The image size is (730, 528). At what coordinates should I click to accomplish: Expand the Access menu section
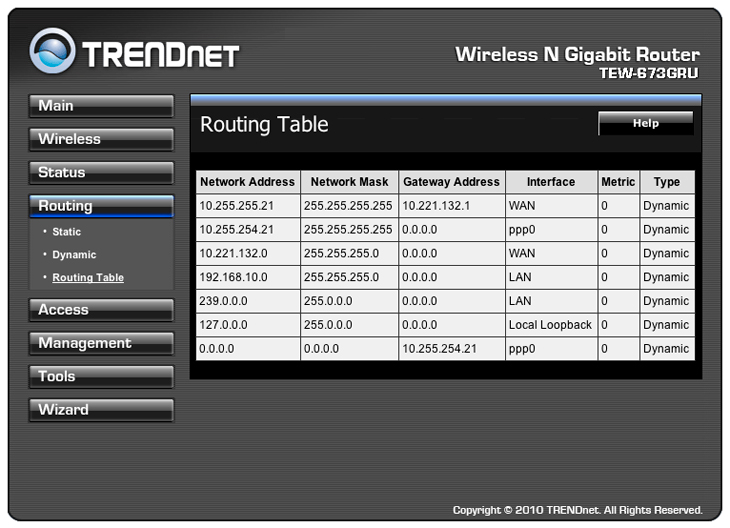(x=100, y=310)
